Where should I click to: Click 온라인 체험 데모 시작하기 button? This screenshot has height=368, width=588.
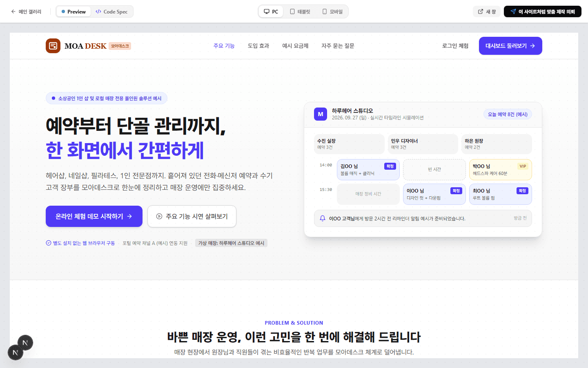(94, 216)
